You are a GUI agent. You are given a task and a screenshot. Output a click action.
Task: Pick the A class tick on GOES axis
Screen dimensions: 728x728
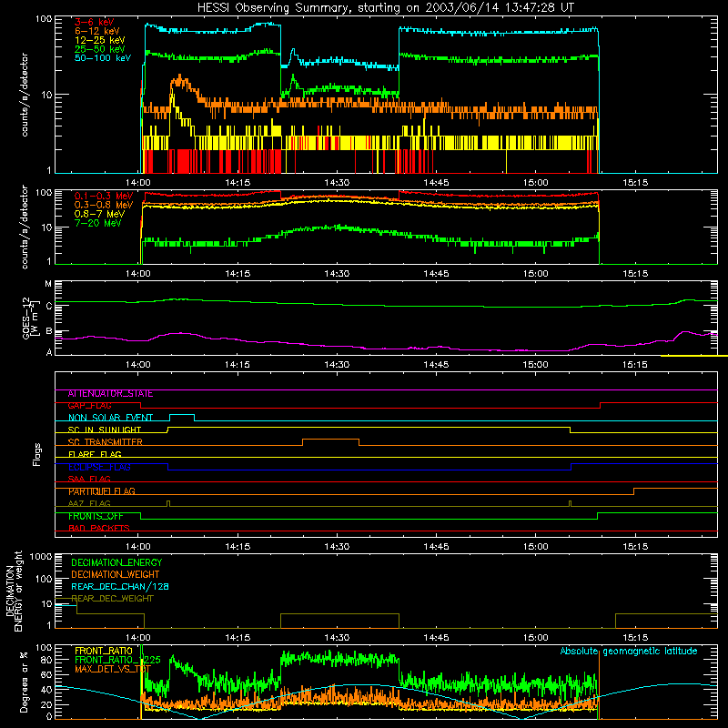49,352
